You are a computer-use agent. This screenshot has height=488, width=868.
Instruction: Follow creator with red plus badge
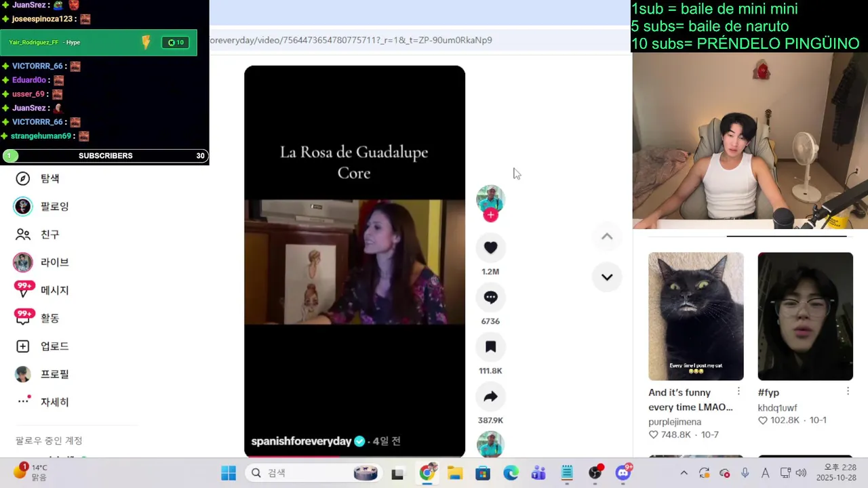490,215
